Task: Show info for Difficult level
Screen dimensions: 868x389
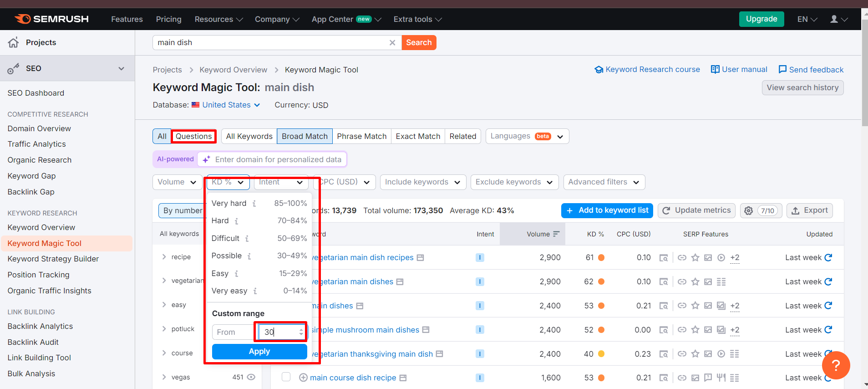Action: [x=247, y=239]
